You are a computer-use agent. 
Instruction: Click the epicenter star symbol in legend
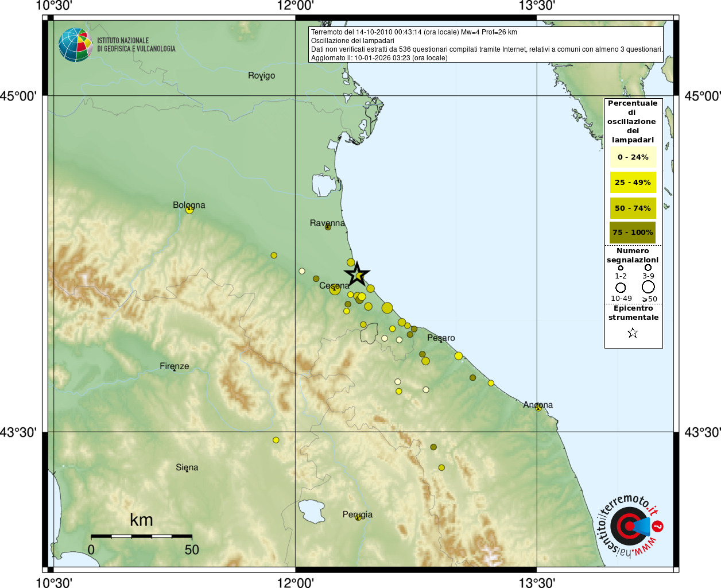click(633, 332)
